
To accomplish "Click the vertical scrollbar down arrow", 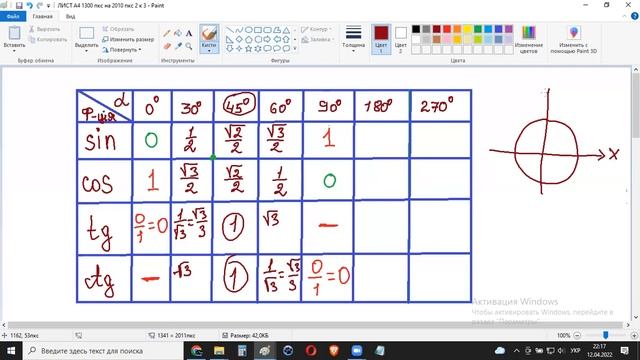I will point(636,318).
